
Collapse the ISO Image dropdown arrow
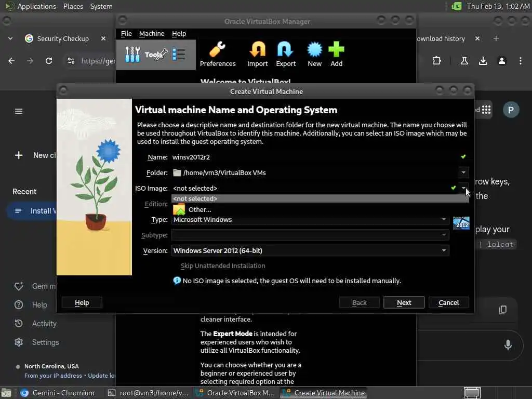463,188
